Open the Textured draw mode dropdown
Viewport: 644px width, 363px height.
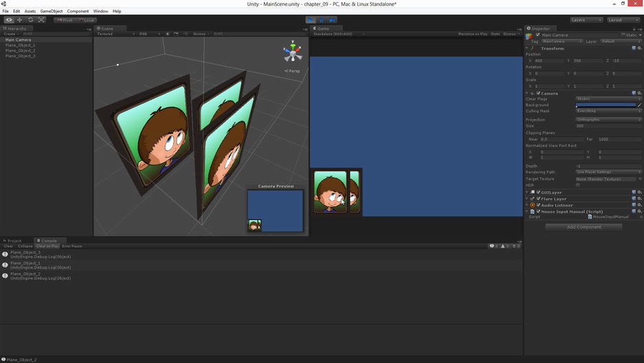(116, 34)
